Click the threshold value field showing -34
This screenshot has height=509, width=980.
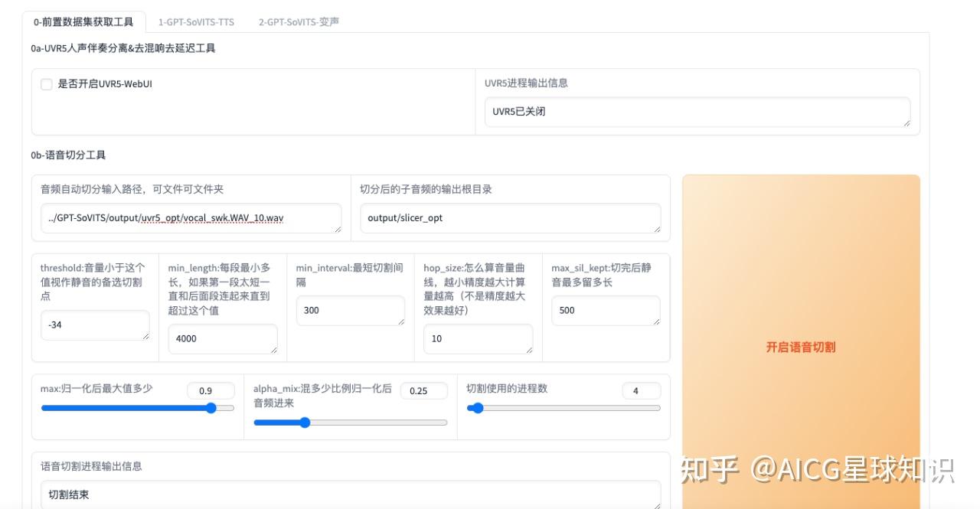click(x=95, y=325)
